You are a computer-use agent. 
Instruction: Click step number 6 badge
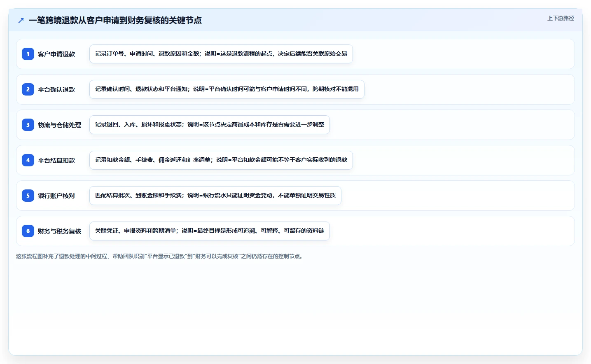pyautogui.click(x=28, y=231)
